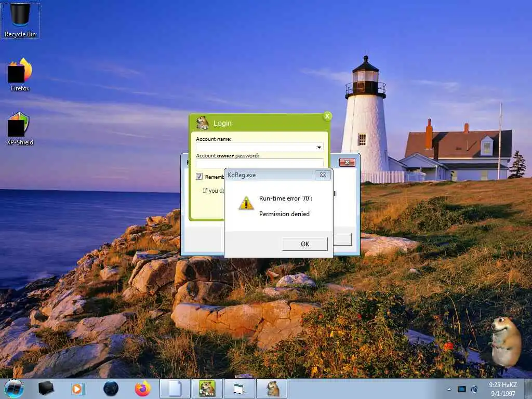Open the Recycle Bin desktop icon
The width and height of the screenshot is (532, 399).
coord(20,20)
